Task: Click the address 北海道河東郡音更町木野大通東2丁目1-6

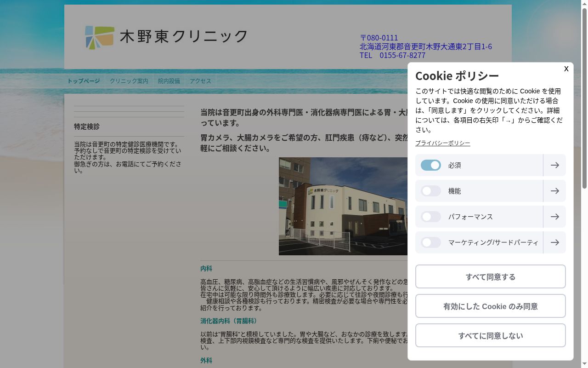Action: pos(426,46)
